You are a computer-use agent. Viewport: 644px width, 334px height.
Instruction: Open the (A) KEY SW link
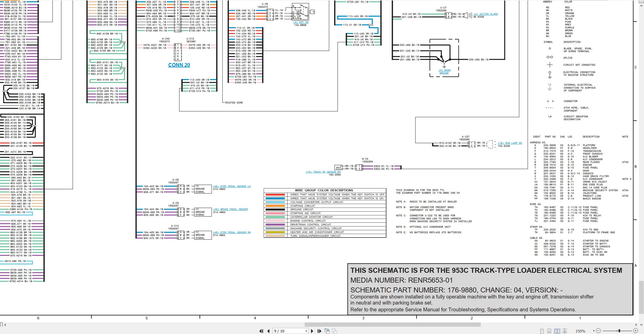301,22
